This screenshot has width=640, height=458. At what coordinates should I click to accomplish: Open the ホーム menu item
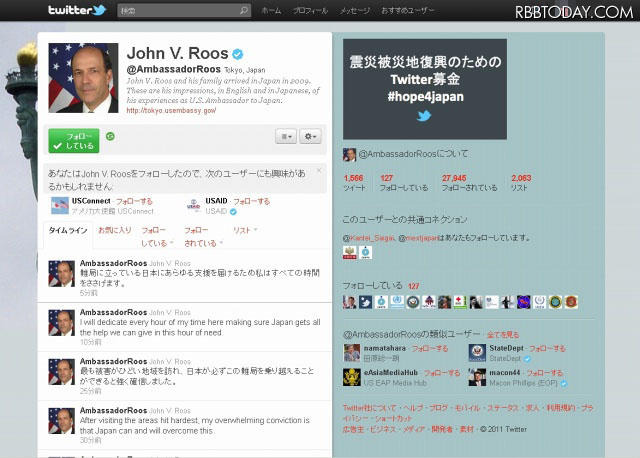271,11
